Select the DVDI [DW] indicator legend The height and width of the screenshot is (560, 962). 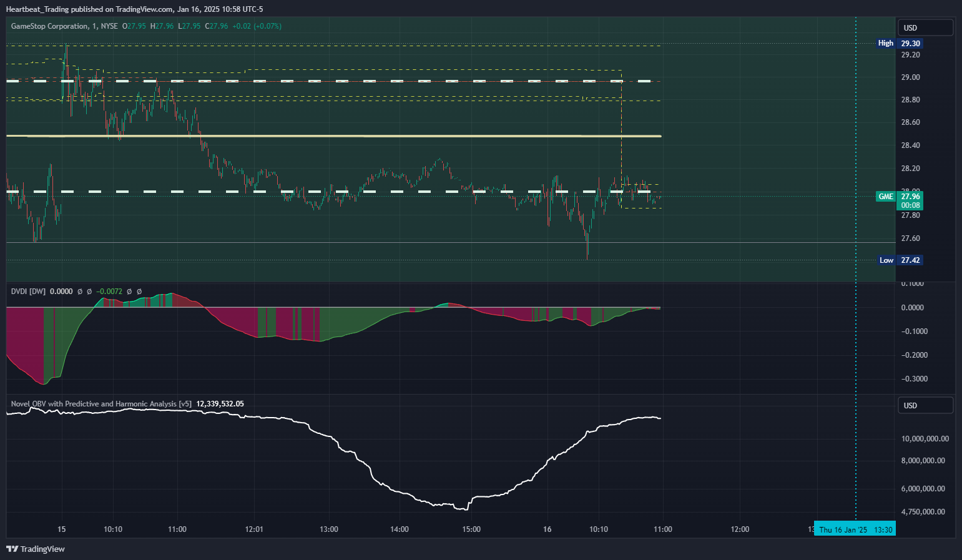[28, 292]
